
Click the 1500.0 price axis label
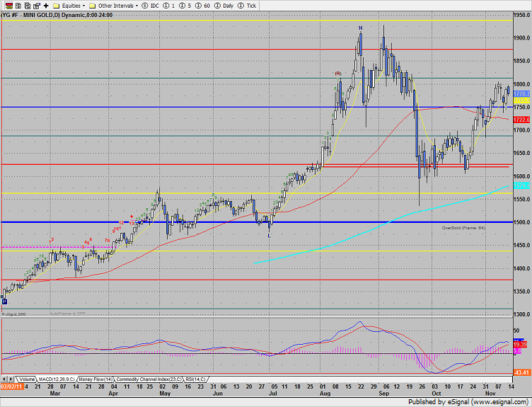coord(521,222)
